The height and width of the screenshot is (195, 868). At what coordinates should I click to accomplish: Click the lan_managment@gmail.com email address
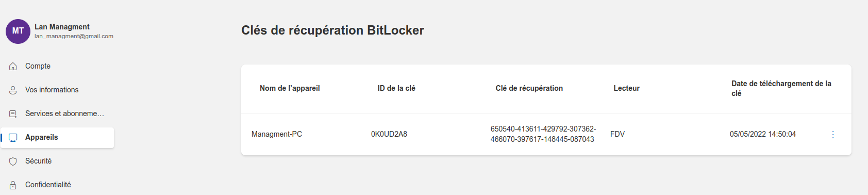74,36
